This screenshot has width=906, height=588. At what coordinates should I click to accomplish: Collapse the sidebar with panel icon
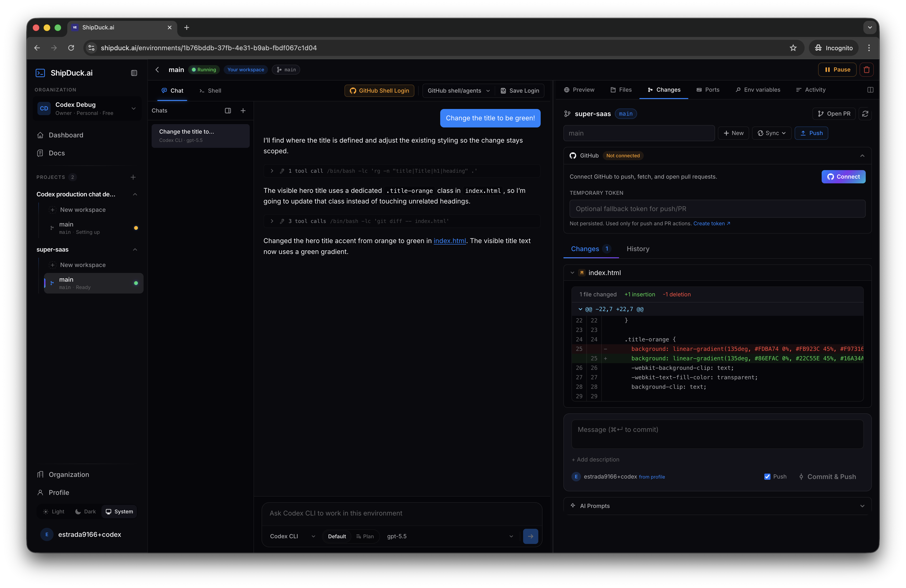coord(134,73)
